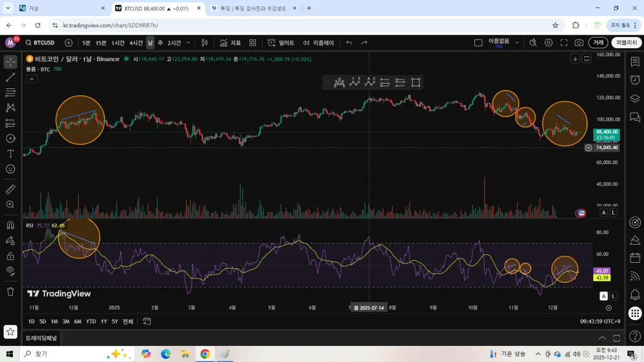Viewport: 644px width, 362px height.
Task: Toggle log scale with L button on price axis
Action: [x=613, y=213]
